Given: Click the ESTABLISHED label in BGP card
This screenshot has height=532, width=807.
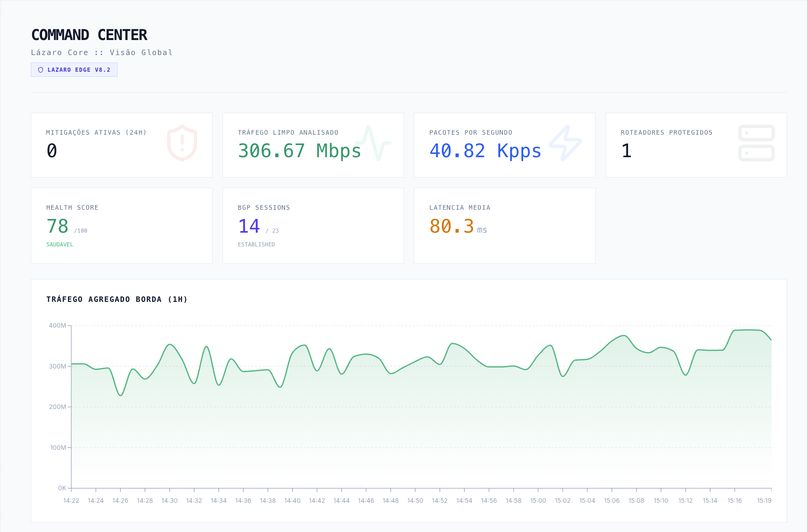Looking at the screenshot, I should [256, 245].
